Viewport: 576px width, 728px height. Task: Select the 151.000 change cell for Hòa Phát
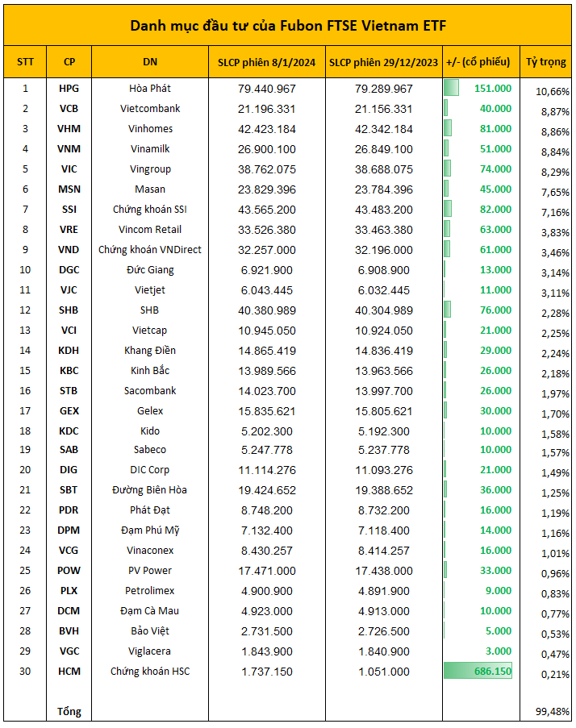[x=492, y=89]
